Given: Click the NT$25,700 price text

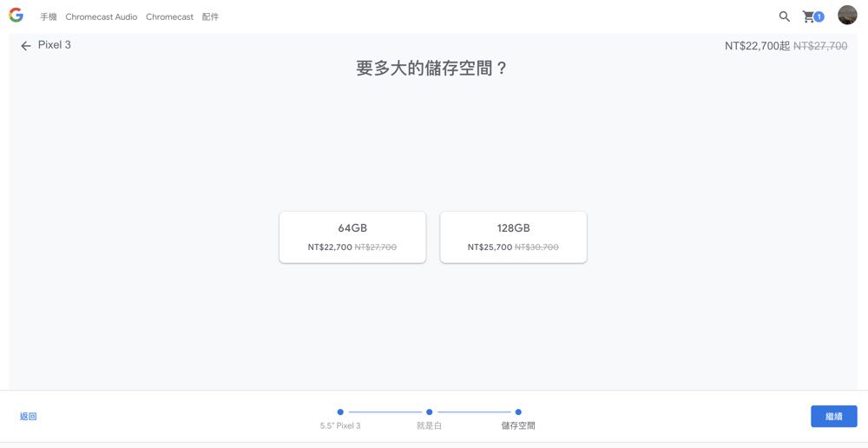Looking at the screenshot, I should pos(490,247).
